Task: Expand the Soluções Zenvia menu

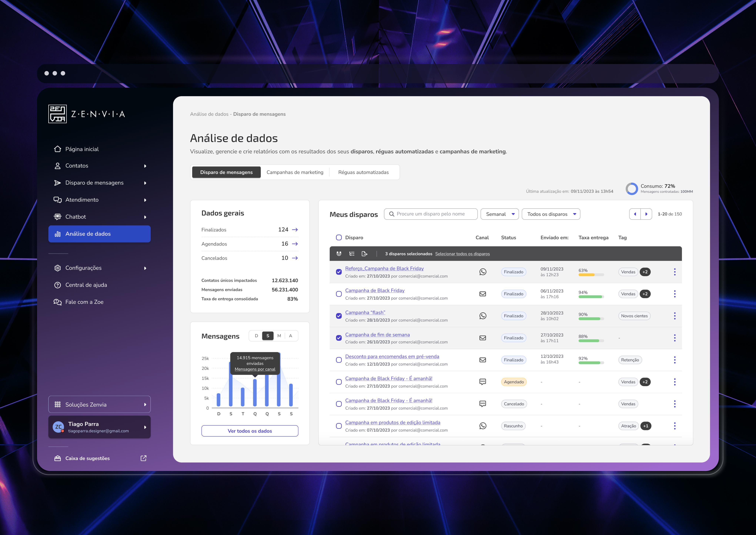Action: (99, 405)
